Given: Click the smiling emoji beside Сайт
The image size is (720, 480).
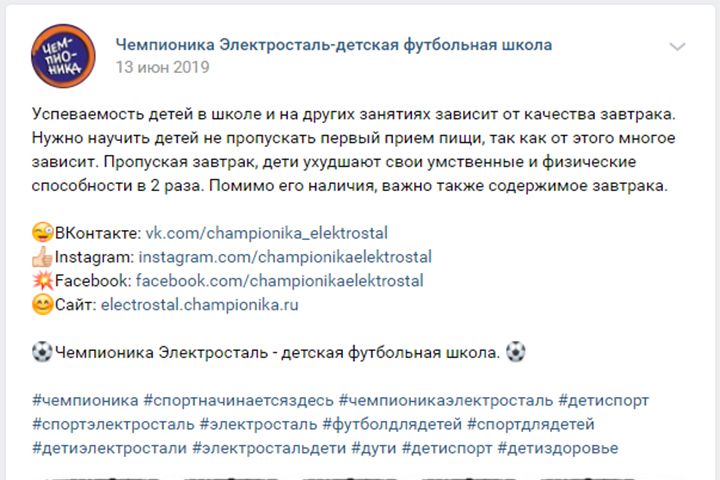Looking at the screenshot, I should click(42, 305).
